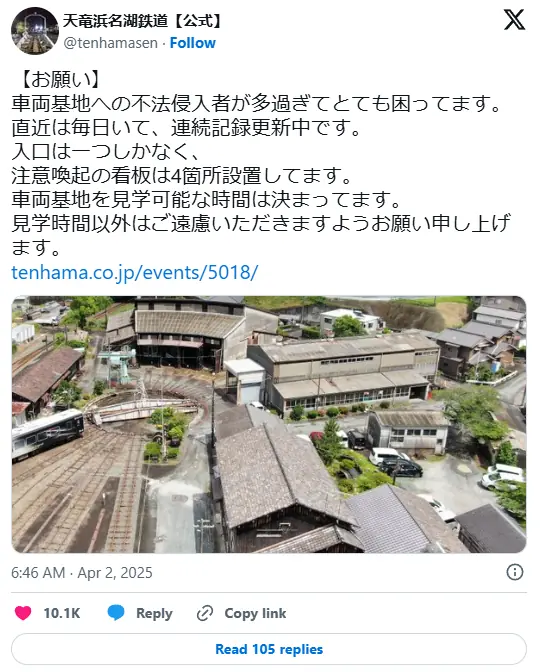540x672 pixels.
Task: Click the 10.1K likes count
Action: coord(62,613)
